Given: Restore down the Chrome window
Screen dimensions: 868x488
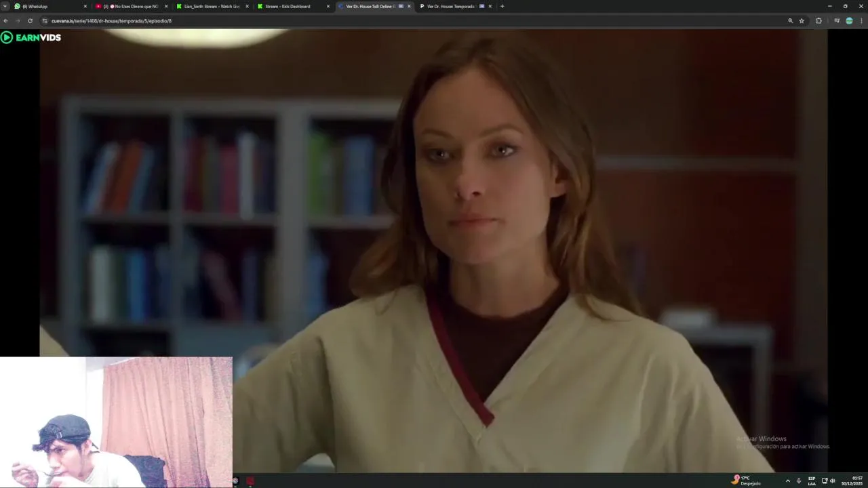Looking at the screenshot, I should (845, 6).
